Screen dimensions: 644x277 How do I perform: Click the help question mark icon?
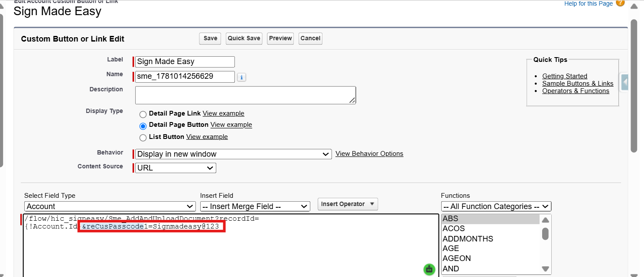[x=620, y=3]
